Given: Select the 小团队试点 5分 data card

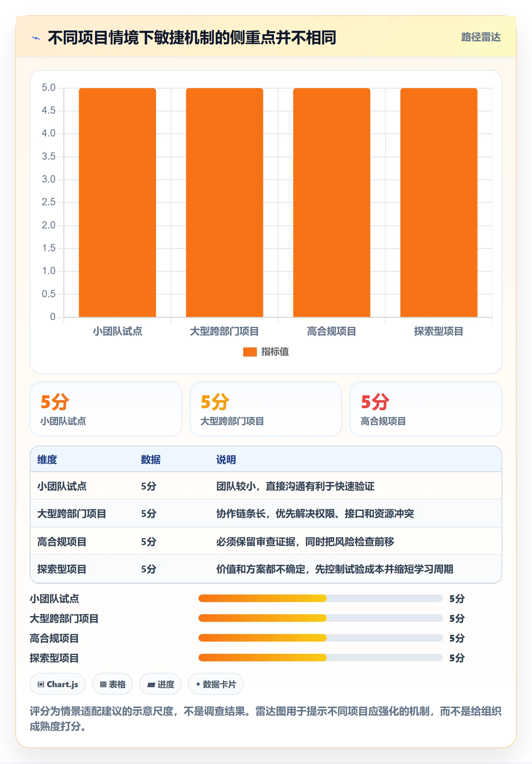Looking at the screenshot, I should 106,409.
